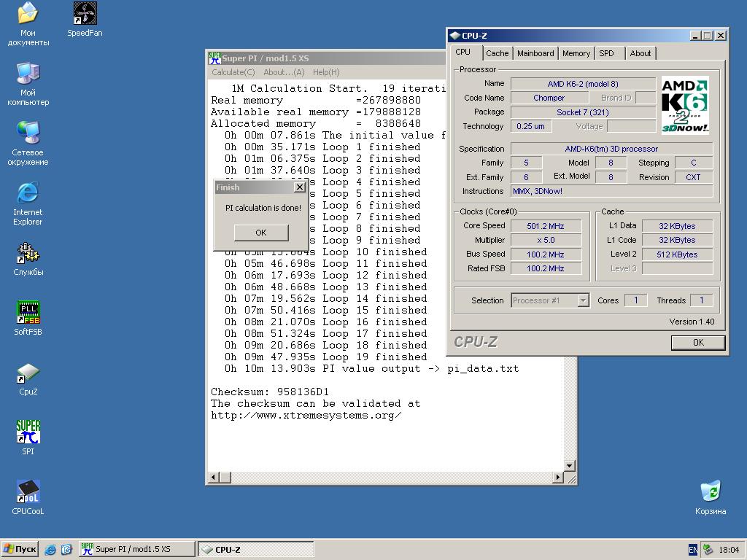
Task: Open the Сетевое окружение desktop icon
Action: (x=28, y=144)
